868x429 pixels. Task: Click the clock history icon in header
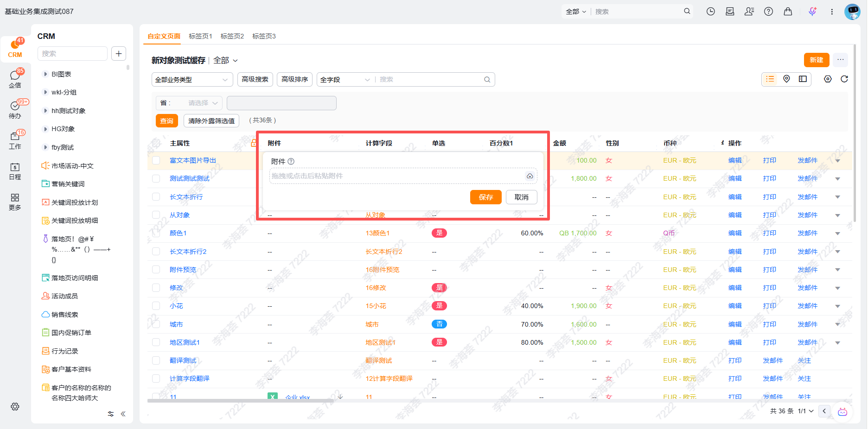click(710, 12)
